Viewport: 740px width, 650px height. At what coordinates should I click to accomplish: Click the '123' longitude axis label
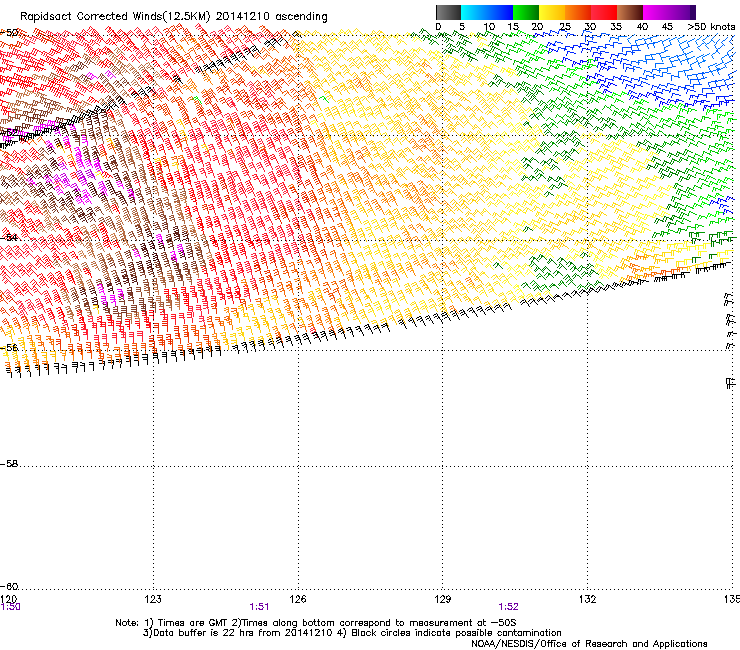click(x=153, y=599)
